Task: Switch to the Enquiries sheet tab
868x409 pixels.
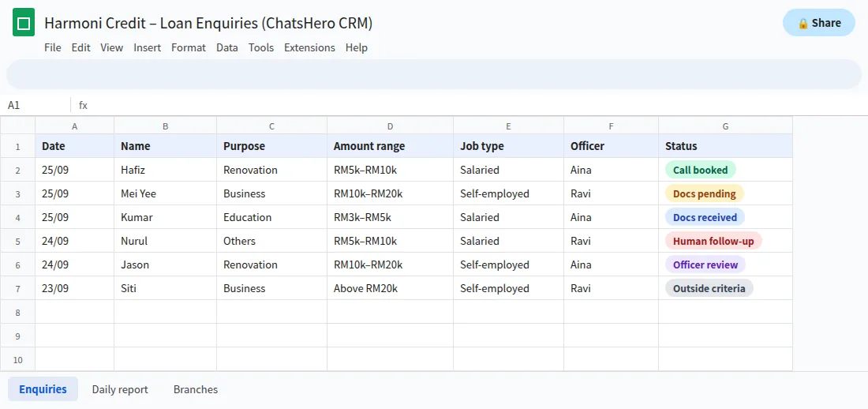Action: pos(43,389)
